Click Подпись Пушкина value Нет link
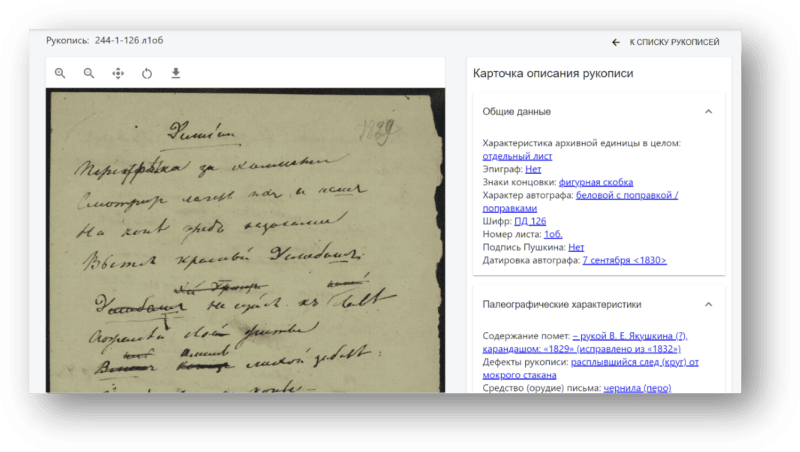 575,247
